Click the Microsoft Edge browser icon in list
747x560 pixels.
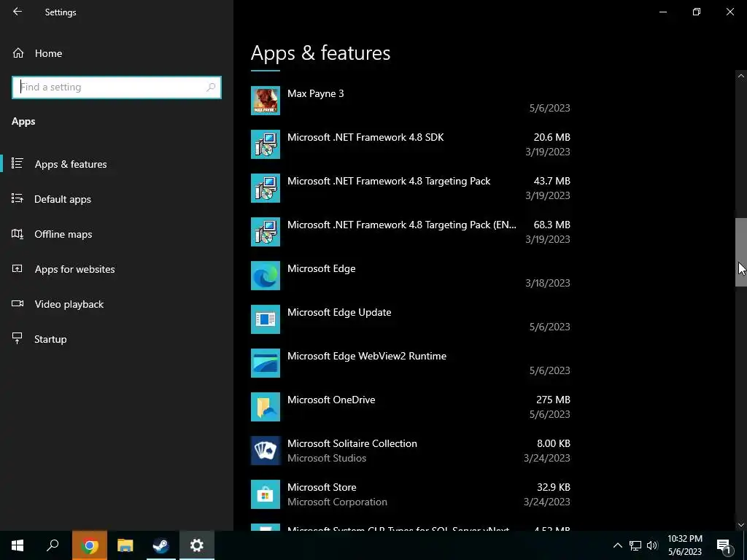[266, 276]
